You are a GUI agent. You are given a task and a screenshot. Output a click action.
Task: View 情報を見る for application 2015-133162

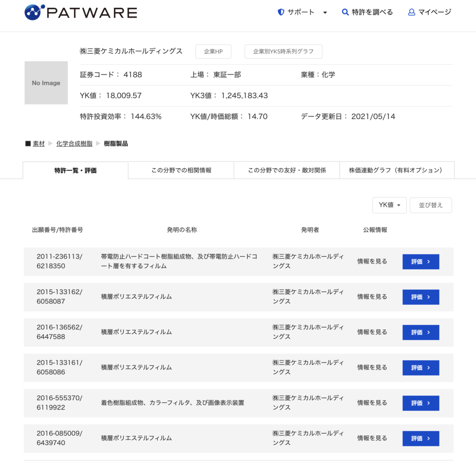point(372,296)
